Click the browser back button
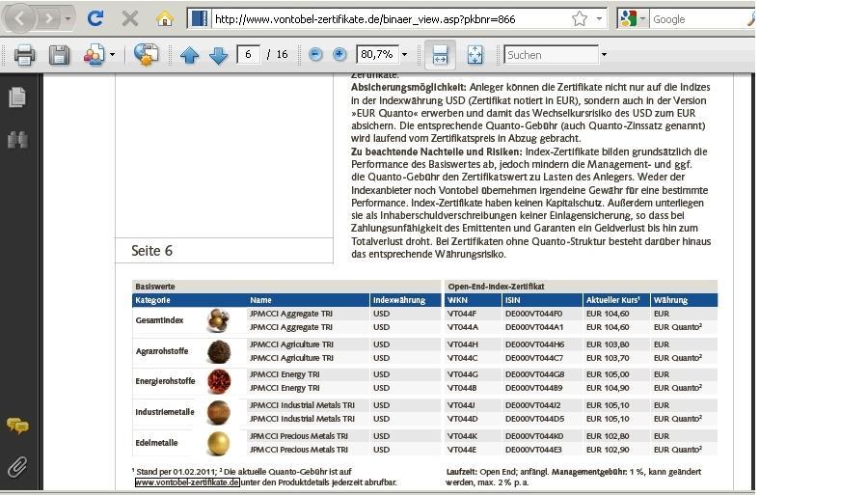Image resolution: width=868 pixels, height=495 pixels. (x=19, y=19)
